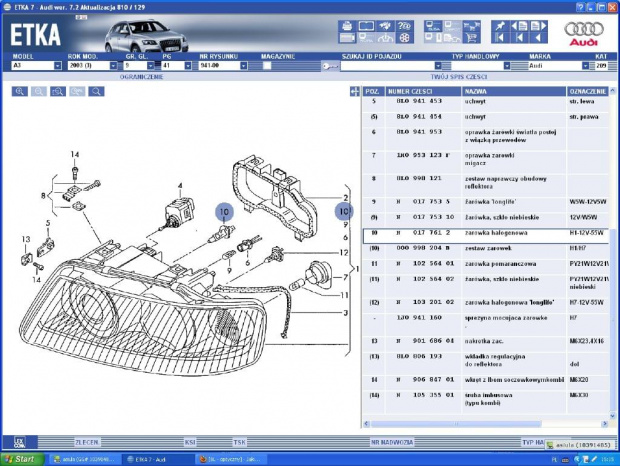620x466 pixels.
Task: Click the key icon for vehicle ID search
Action: pyautogui.click(x=330, y=66)
